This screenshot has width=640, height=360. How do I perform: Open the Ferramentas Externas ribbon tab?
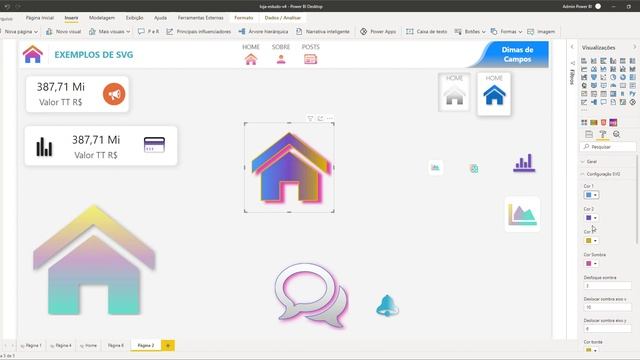[200, 18]
